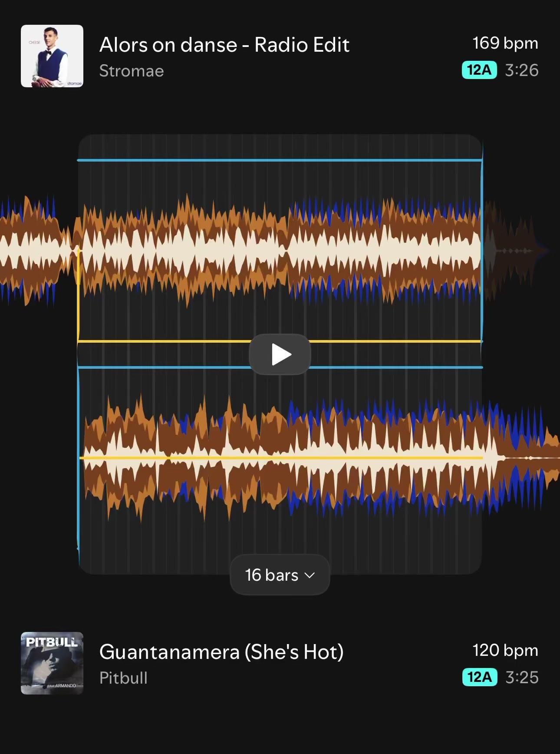This screenshot has height=754, width=560.
Task: Tap the 12A key badge for Alors on danse
Action: (479, 70)
